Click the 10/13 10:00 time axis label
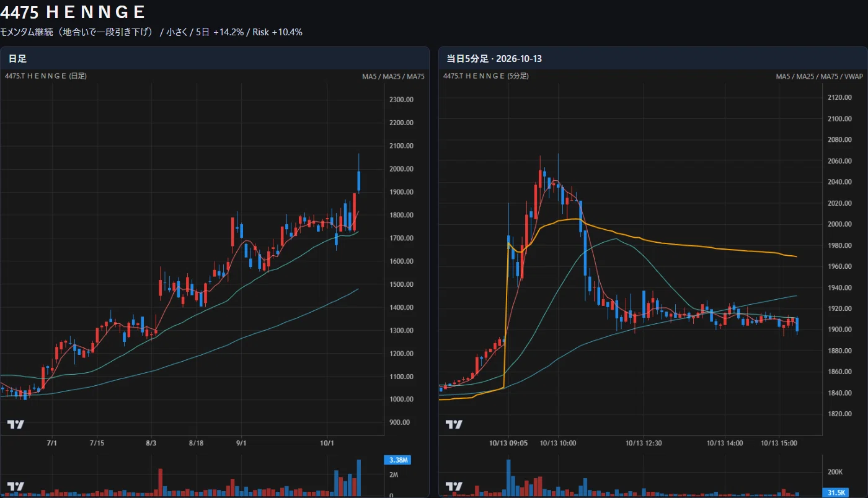The image size is (868, 498). pos(557,443)
